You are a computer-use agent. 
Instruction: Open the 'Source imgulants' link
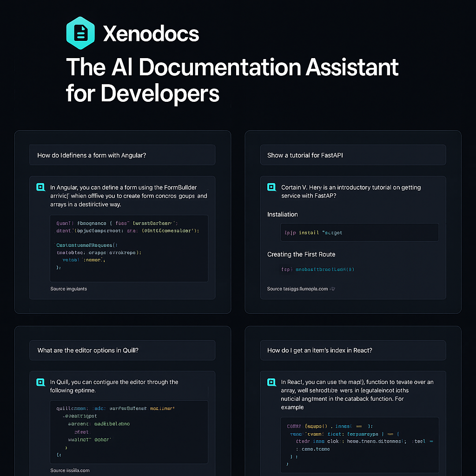(69, 289)
